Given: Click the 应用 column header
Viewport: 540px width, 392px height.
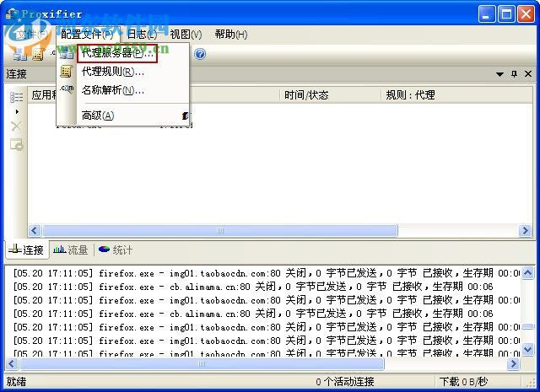Looking at the screenshot, I should [43, 95].
